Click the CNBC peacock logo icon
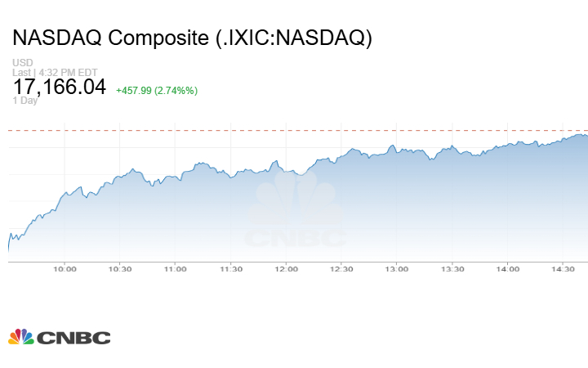 click(x=21, y=336)
